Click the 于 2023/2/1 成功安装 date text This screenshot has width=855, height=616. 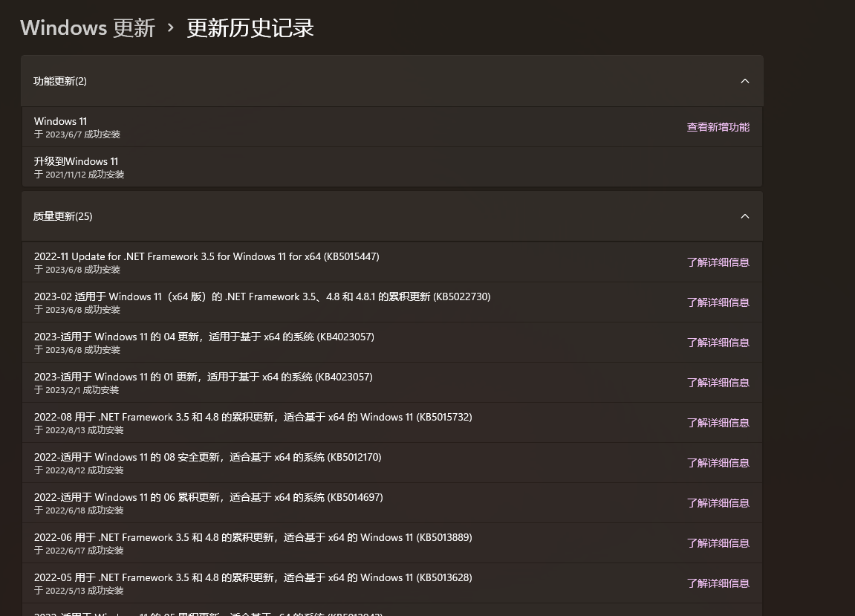[x=77, y=390]
